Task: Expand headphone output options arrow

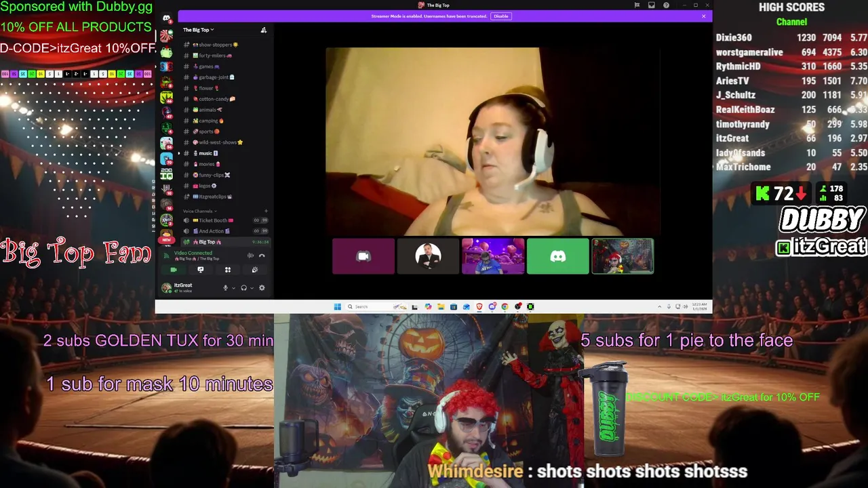Action: [252, 288]
